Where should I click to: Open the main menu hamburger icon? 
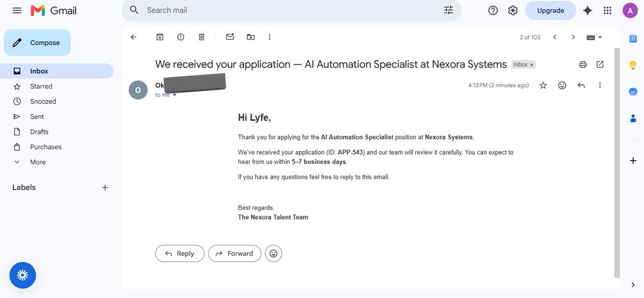coord(17,10)
